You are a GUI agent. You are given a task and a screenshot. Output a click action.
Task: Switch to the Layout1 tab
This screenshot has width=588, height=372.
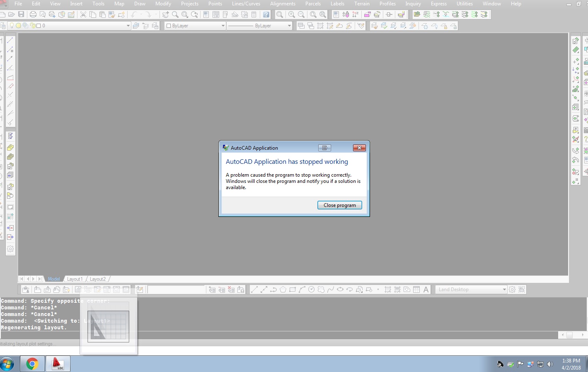[x=75, y=279]
